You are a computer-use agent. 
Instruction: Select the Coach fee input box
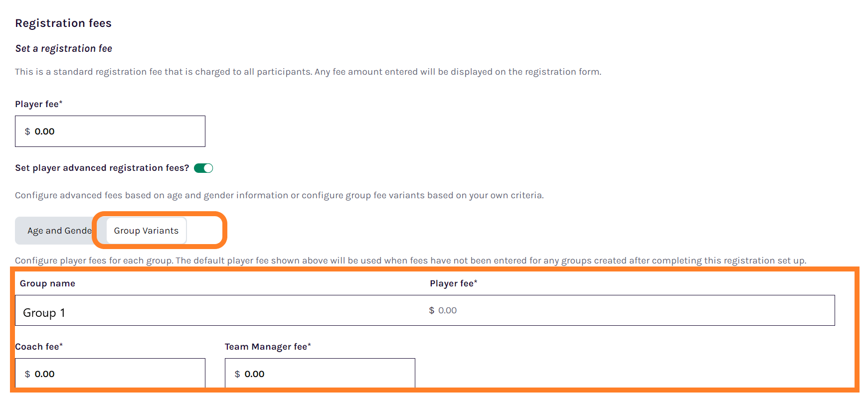(110, 373)
